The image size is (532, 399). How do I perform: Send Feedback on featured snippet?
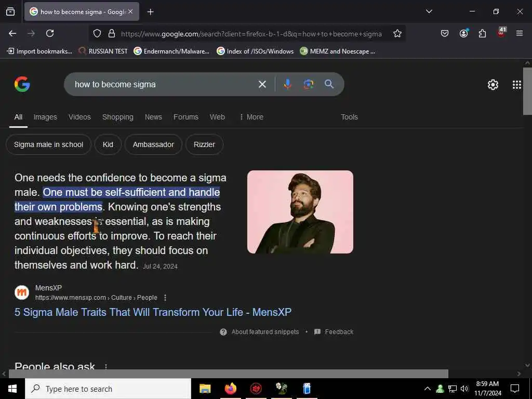point(334,332)
